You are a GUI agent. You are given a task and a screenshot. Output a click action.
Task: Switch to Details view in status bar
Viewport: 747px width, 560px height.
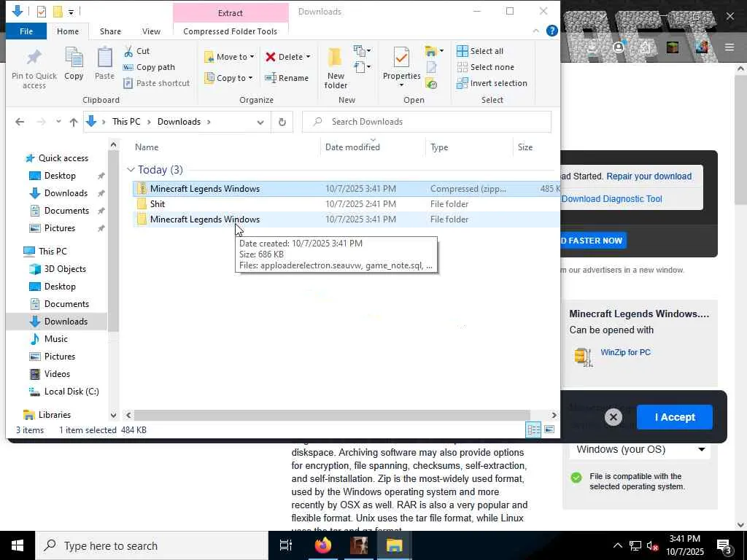click(x=533, y=430)
